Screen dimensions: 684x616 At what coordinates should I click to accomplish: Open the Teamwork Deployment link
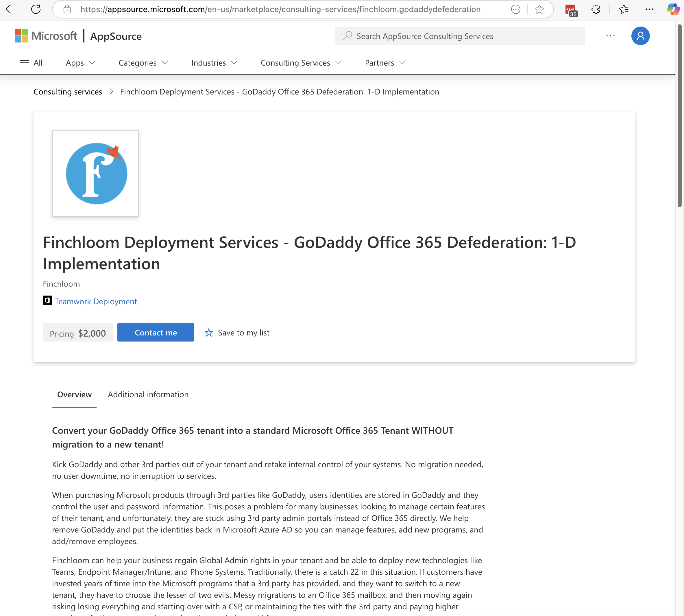tap(96, 302)
